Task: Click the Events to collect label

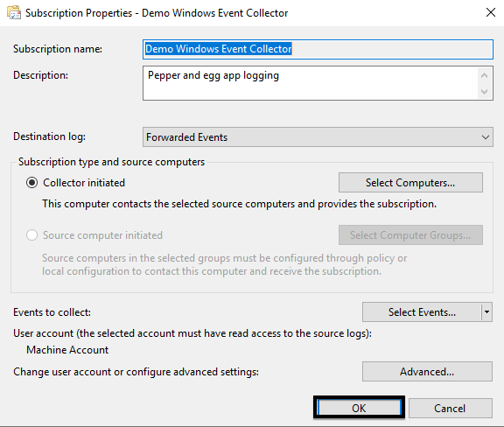Action: 52,312
